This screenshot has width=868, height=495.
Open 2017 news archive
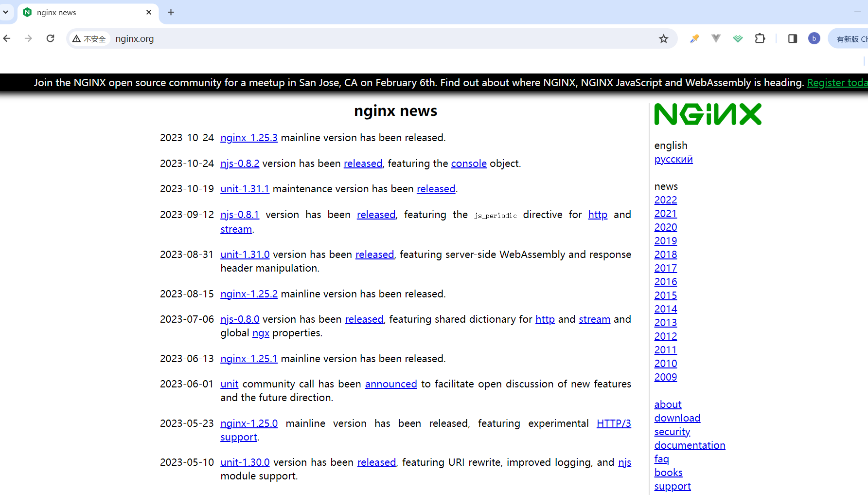point(666,268)
